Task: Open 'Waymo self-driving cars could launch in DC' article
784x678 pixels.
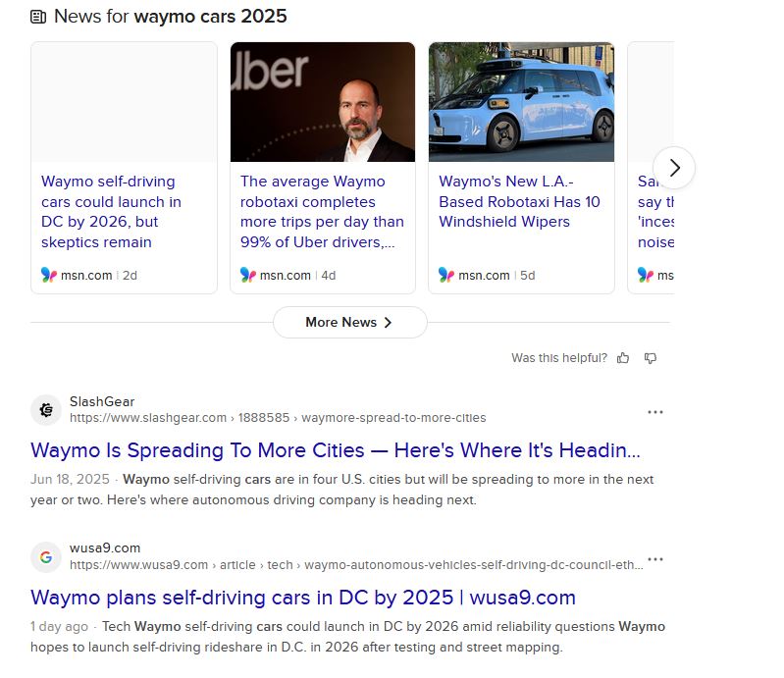Action: coord(111,212)
